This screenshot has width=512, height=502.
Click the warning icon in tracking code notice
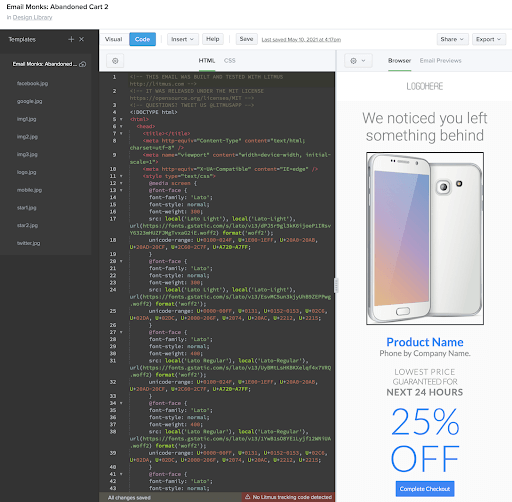click(248, 497)
